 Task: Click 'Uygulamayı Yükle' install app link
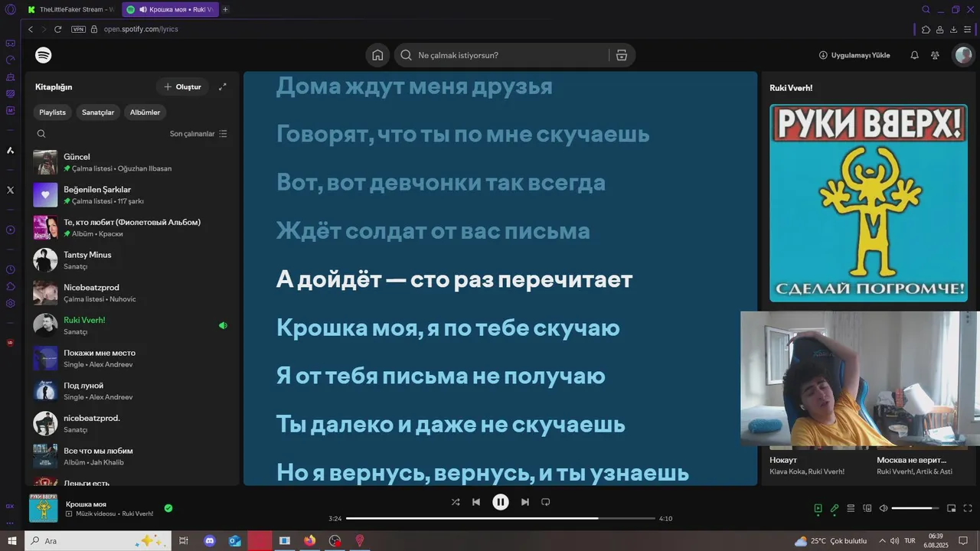coord(854,55)
